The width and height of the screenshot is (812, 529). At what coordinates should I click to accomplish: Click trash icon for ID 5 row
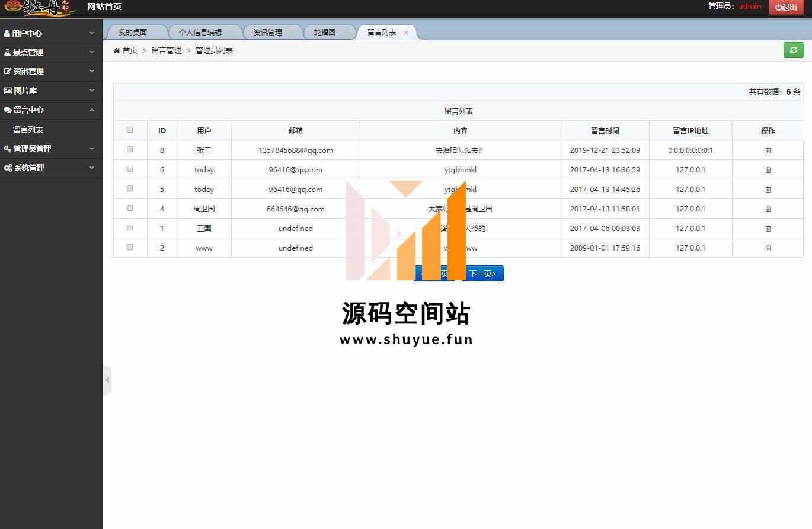coord(768,190)
